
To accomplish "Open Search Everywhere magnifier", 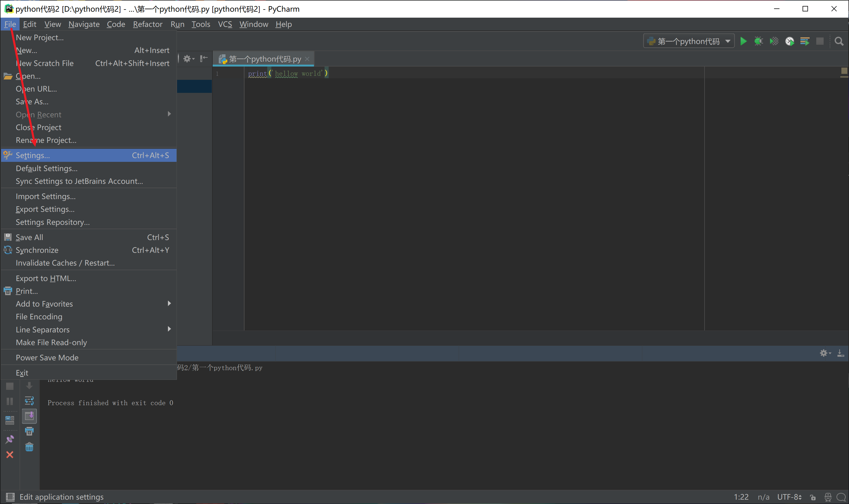I will pos(839,42).
